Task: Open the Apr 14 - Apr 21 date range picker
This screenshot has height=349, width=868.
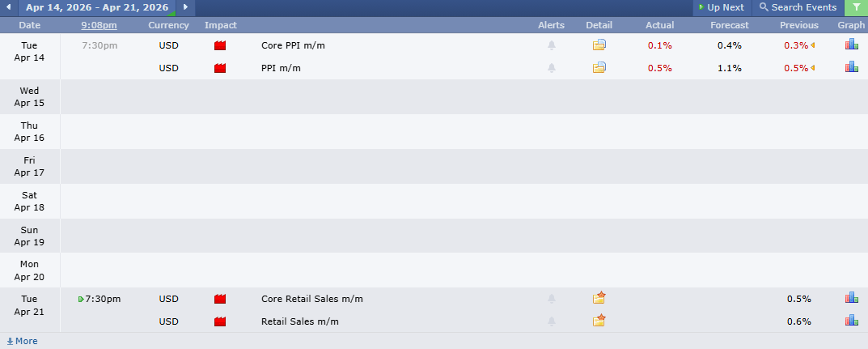Action: pos(97,7)
